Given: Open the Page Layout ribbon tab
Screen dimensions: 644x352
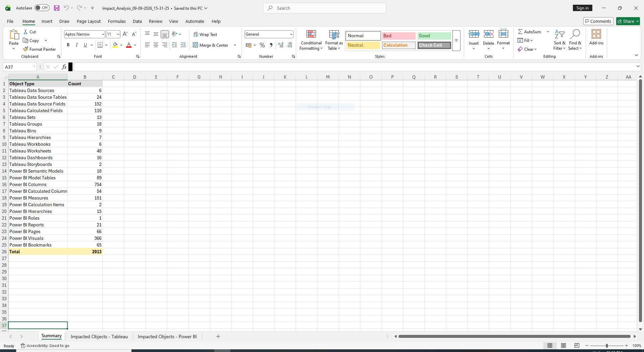Looking at the screenshot, I should pos(89,21).
